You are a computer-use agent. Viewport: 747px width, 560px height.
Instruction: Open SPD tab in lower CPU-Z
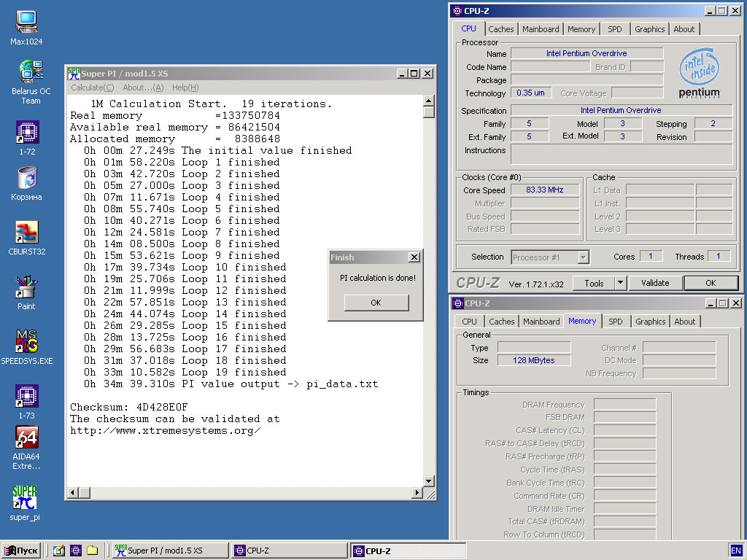coord(616,322)
